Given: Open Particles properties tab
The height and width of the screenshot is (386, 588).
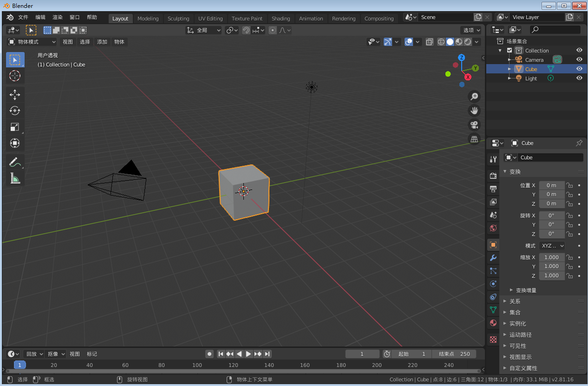Looking at the screenshot, I should 493,271.
